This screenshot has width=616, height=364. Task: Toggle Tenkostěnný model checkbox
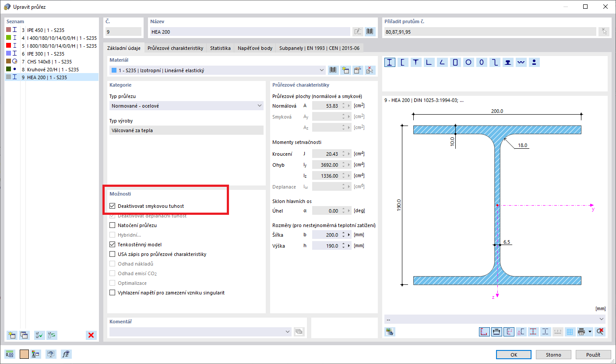click(x=112, y=245)
